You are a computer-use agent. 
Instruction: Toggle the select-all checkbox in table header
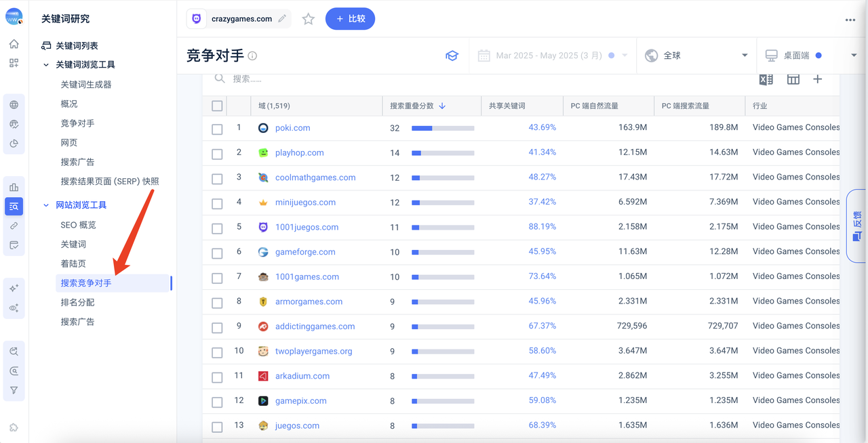[x=217, y=106]
